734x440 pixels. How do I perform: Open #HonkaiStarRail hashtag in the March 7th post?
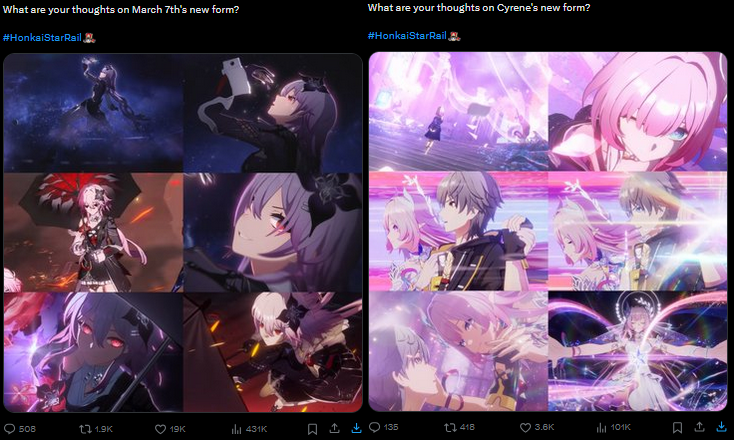[43, 38]
